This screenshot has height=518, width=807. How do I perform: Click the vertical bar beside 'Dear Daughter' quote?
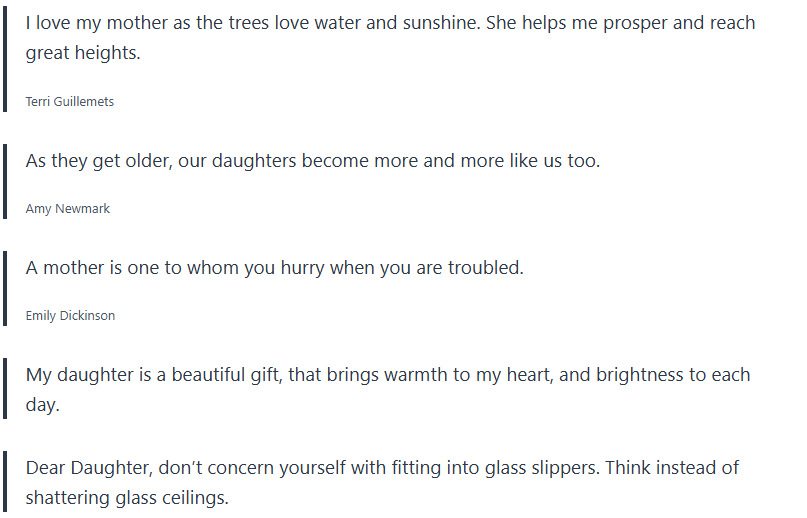click(x=4, y=482)
